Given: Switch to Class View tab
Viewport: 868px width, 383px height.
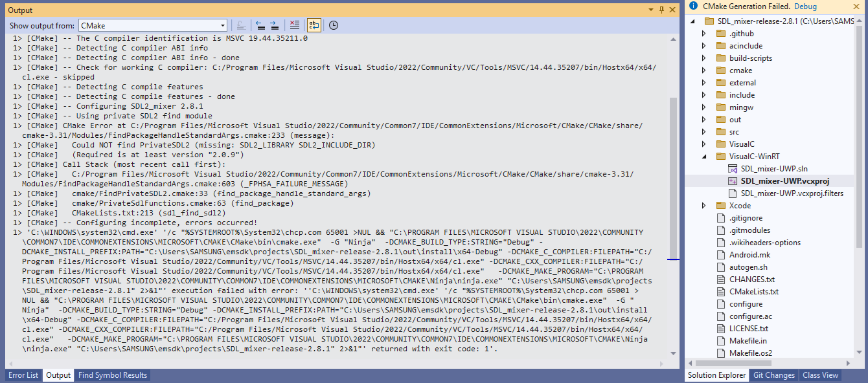Looking at the screenshot, I should click(820, 375).
